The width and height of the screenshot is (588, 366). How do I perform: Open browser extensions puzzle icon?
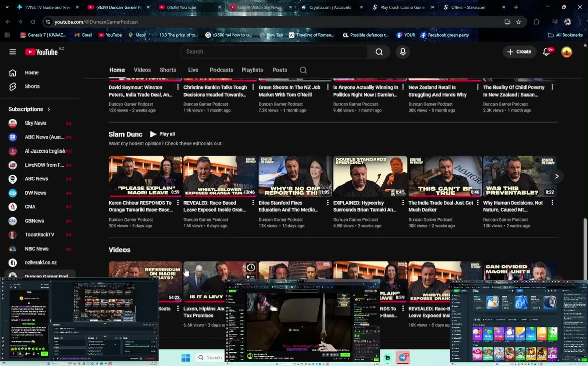point(536,22)
